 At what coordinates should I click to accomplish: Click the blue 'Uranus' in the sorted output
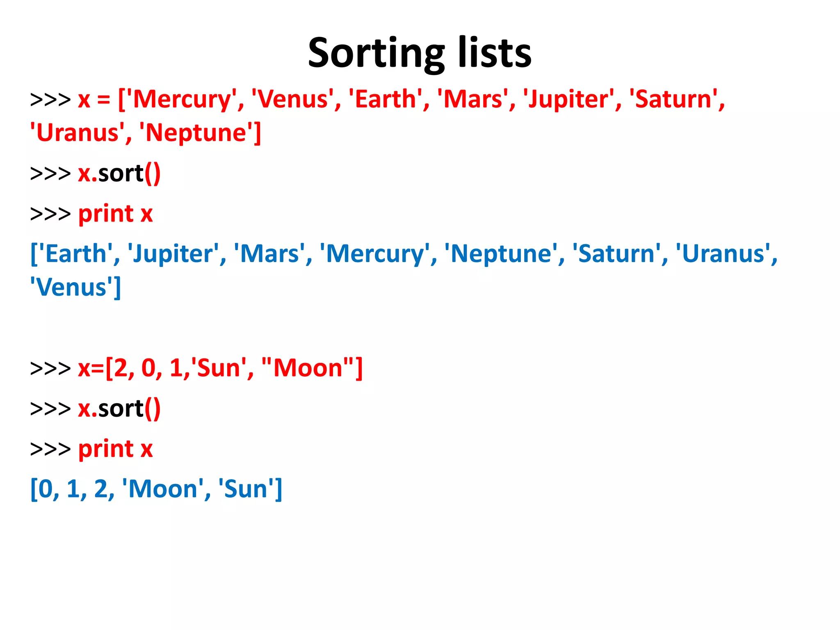[723, 254]
